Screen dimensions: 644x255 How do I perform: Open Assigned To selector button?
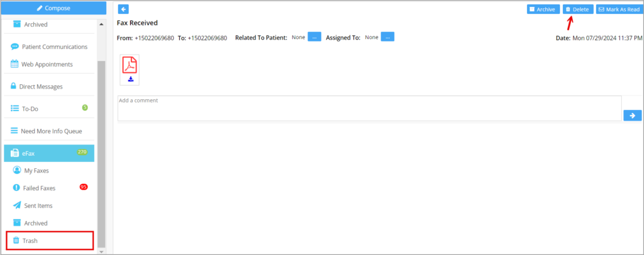click(x=387, y=37)
